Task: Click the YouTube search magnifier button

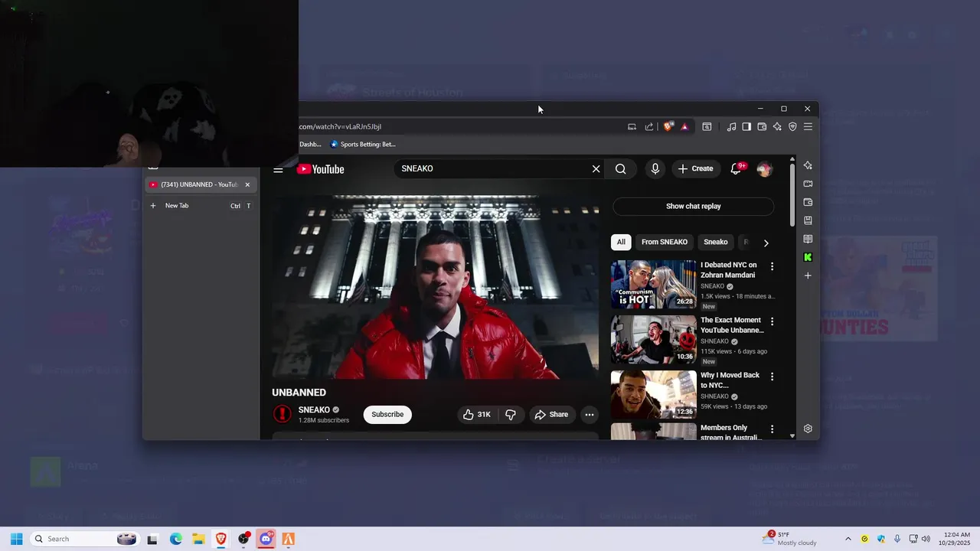Action: [620, 168]
